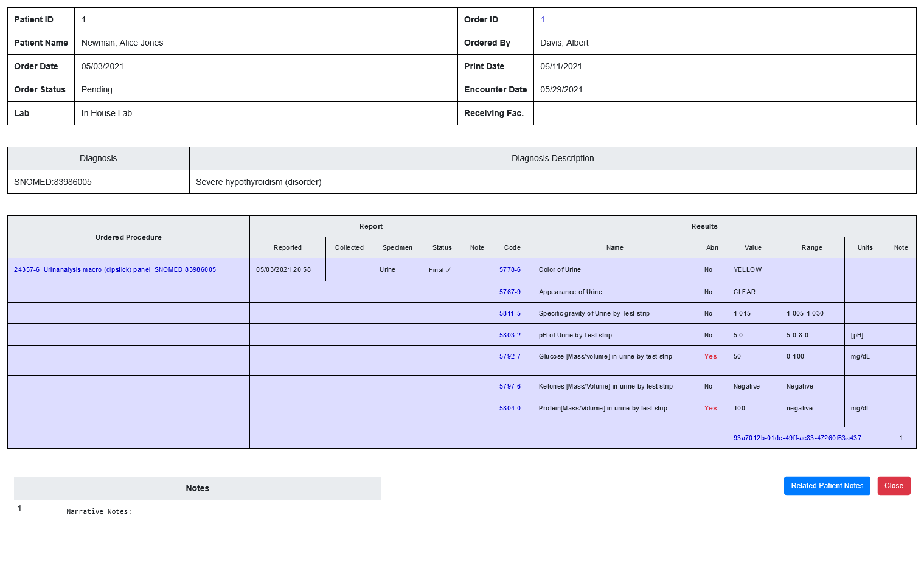Open the 5804-0 protein code link
Image resolution: width=924 pixels, height=563 pixels.
click(x=510, y=408)
